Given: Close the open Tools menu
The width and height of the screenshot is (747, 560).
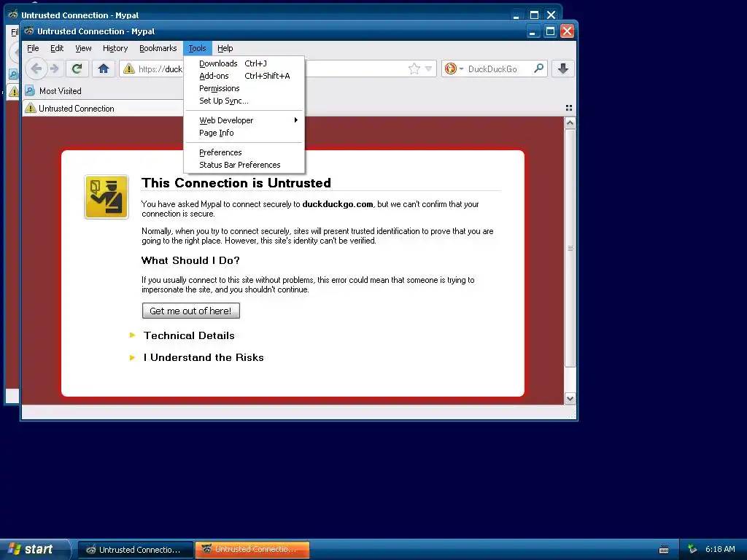Looking at the screenshot, I should [197, 48].
